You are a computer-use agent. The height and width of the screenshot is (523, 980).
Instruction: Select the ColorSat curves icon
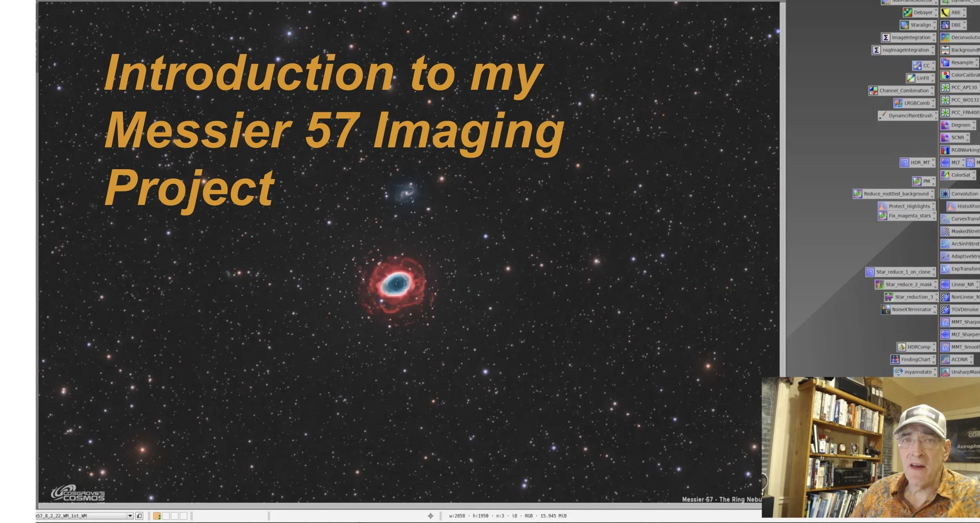pyautogui.click(x=945, y=175)
